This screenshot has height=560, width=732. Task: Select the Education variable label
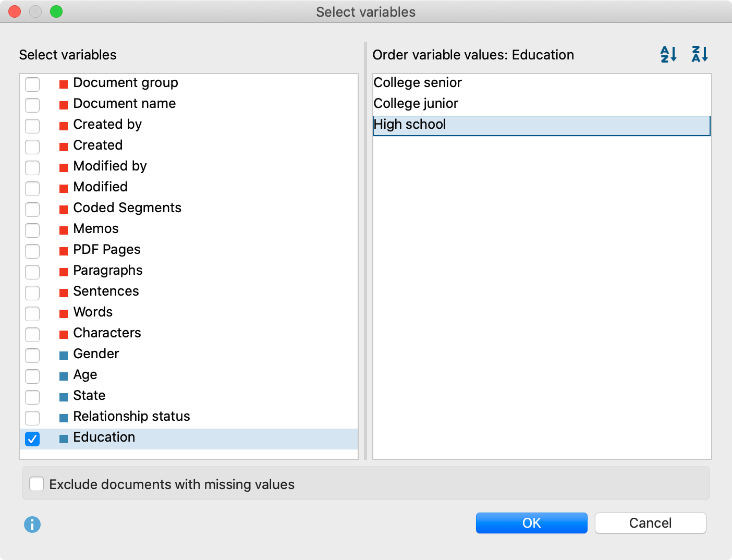(x=104, y=437)
